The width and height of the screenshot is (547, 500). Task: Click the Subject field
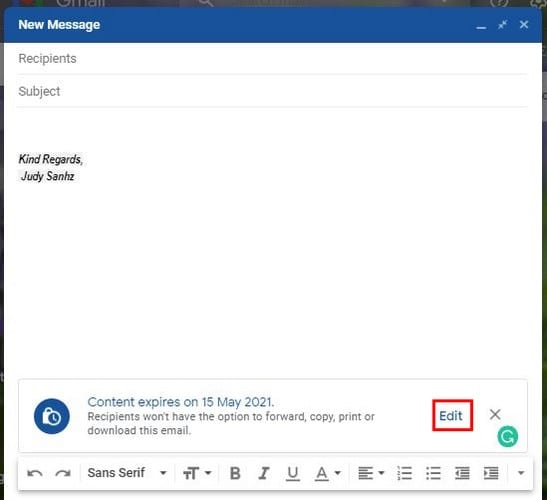tap(273, 91)
